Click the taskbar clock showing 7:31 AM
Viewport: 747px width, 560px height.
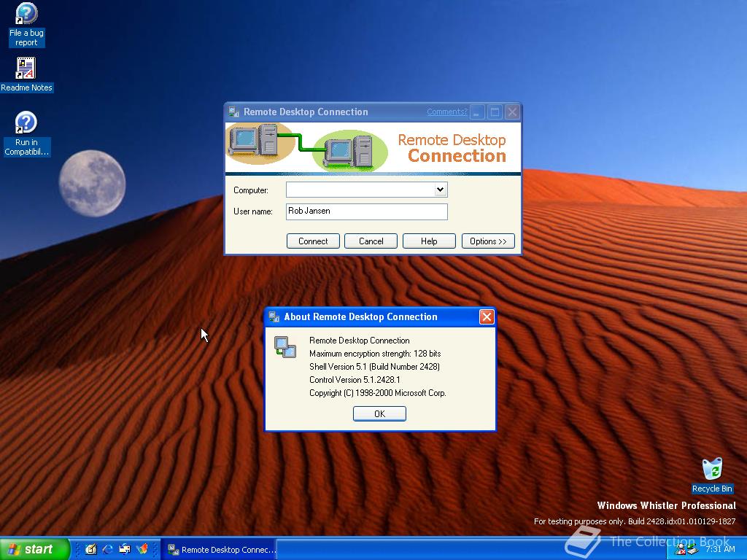pos(720,549)
